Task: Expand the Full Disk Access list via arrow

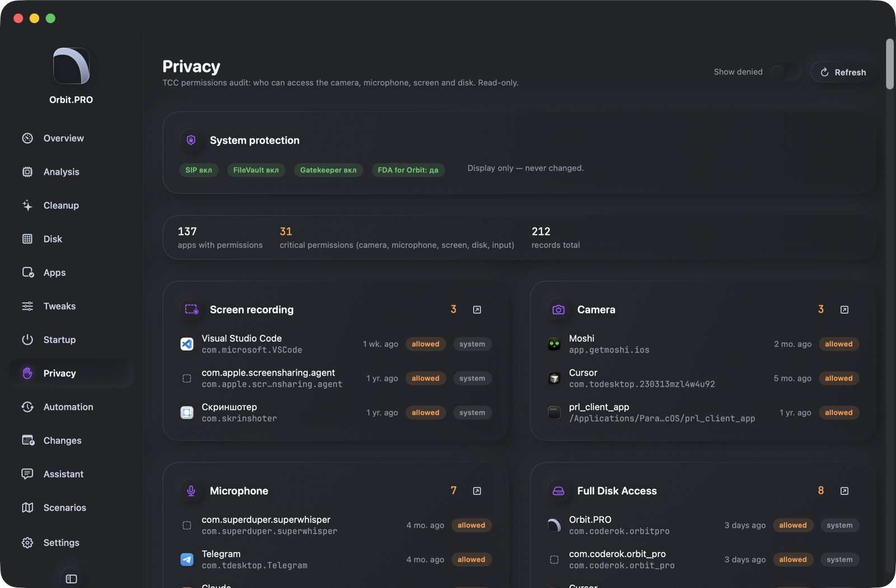Action: [844, 491]
